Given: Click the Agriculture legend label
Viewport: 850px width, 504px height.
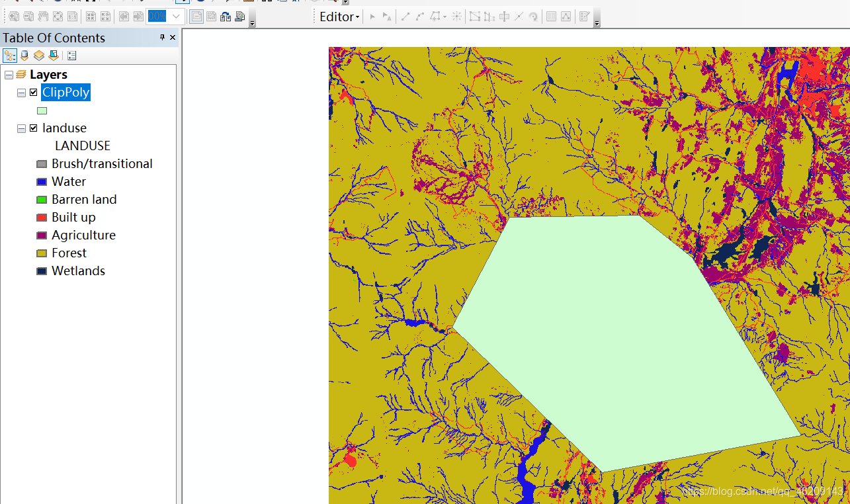Looking at the screenshot, I should click(83, 235).
